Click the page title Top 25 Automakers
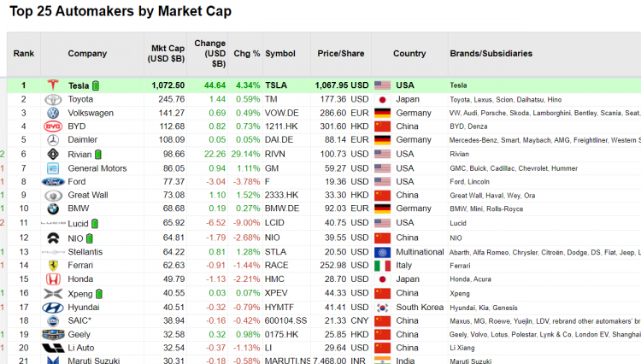This screenshot has width=641, height=364. 121,11
